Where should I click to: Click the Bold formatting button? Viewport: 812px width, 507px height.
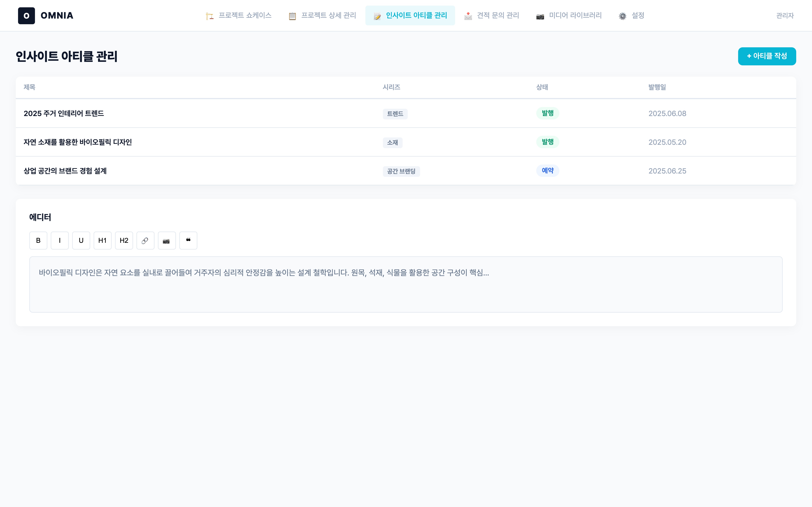[38, 240]
